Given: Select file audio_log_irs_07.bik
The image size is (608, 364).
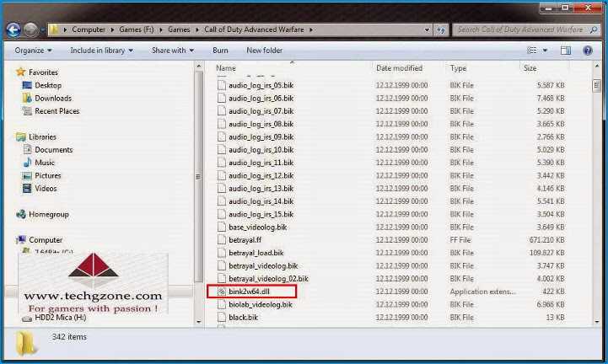Looking at the screenshot, I should [261, 111].
